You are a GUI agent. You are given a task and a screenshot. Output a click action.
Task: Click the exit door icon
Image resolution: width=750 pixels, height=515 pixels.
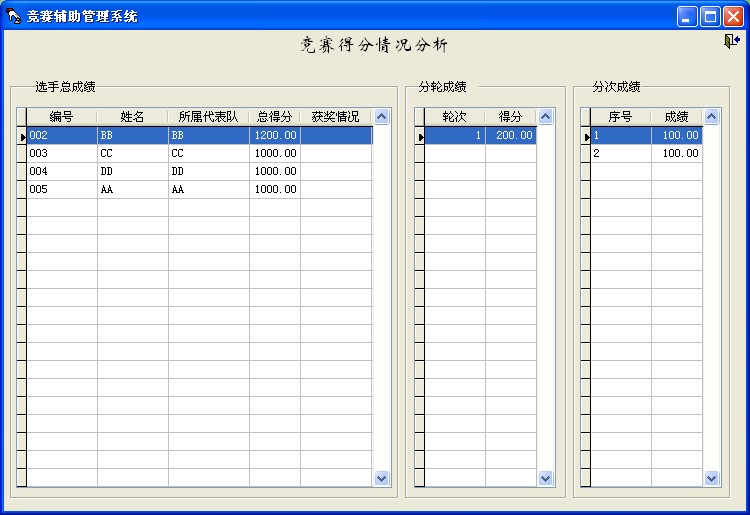[x=732, y=41]
